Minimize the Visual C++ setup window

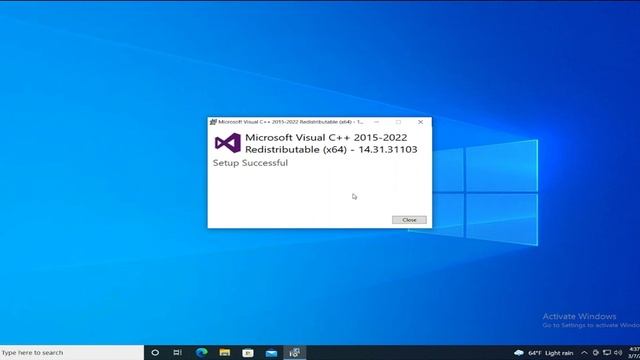(x=376, y=122)
